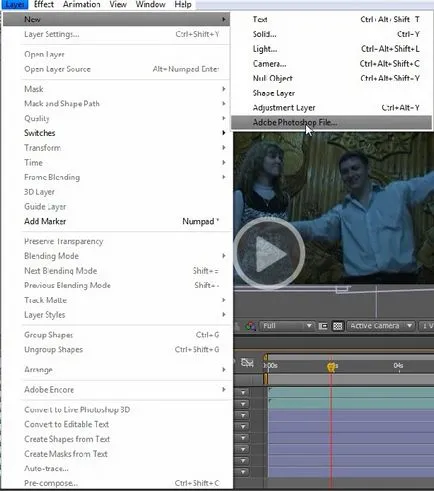
Task: Open third layer's dropdown arrow in timeline
Action: tap(243, 415)
